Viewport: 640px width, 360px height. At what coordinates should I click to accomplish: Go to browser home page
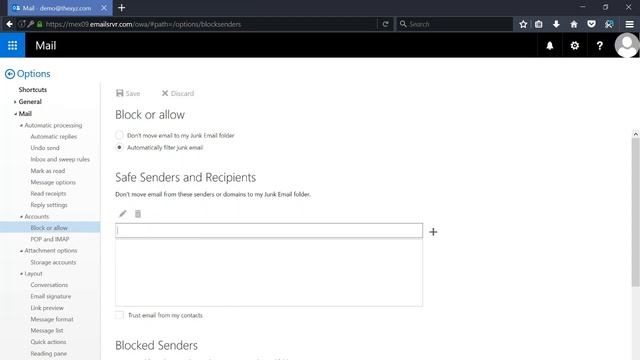coord(574,24)
